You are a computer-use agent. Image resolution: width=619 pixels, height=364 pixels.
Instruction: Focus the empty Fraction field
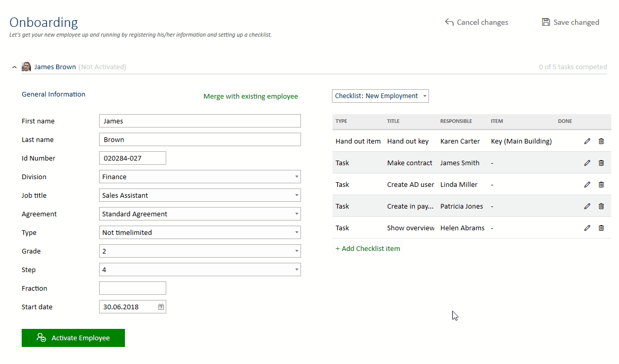point(133,288)
